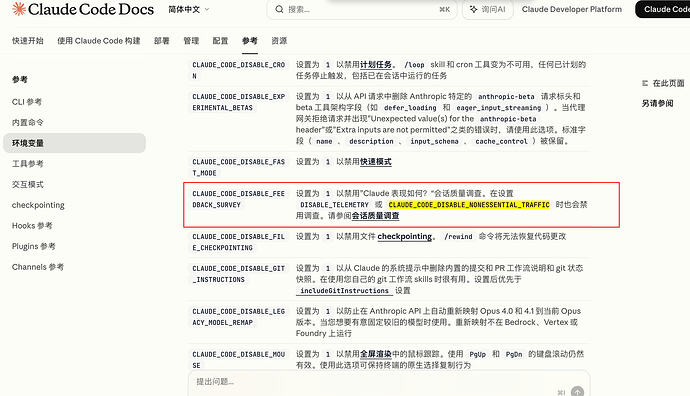The height and width of the screenshot is (396, 690).
Task: Click the on-this-page list icon
Action: coord(645,83)
